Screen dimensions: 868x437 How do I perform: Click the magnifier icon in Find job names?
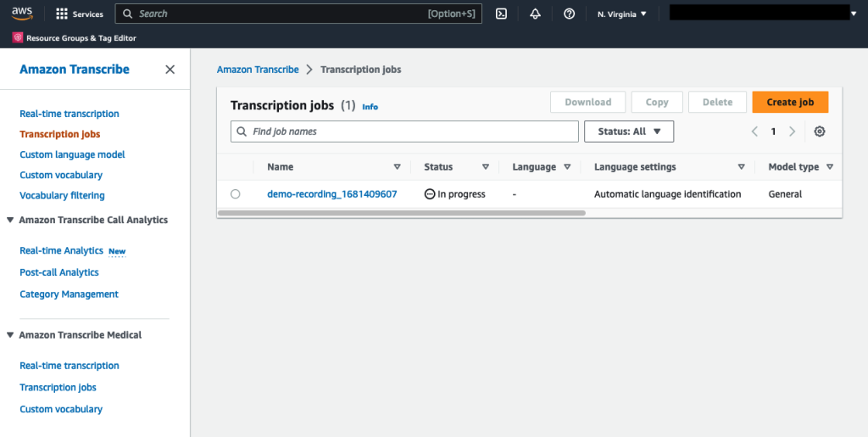pos(242,132)
